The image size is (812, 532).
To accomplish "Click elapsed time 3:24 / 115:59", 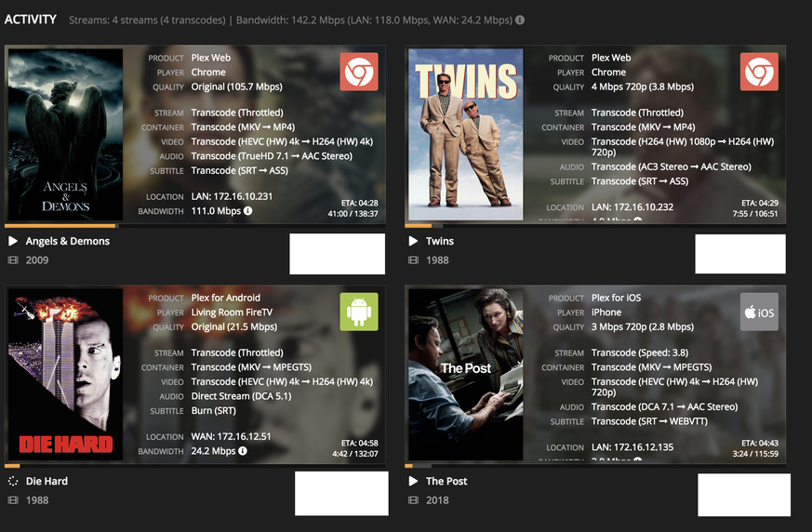I will pos(755,454).
